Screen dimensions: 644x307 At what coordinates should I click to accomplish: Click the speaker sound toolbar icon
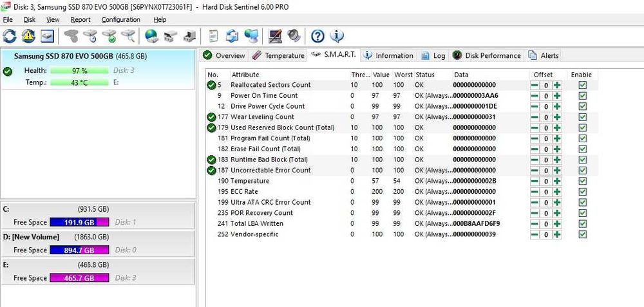tap(294, 36)
